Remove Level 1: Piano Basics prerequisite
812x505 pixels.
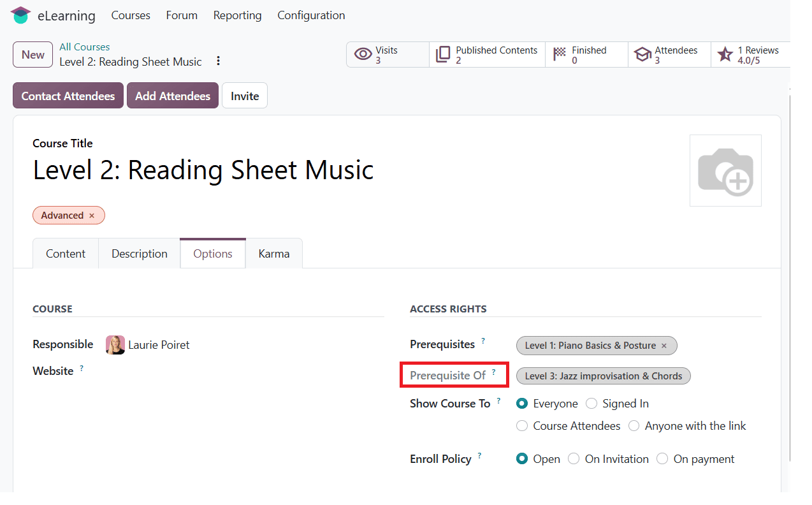tap(664, 346)
